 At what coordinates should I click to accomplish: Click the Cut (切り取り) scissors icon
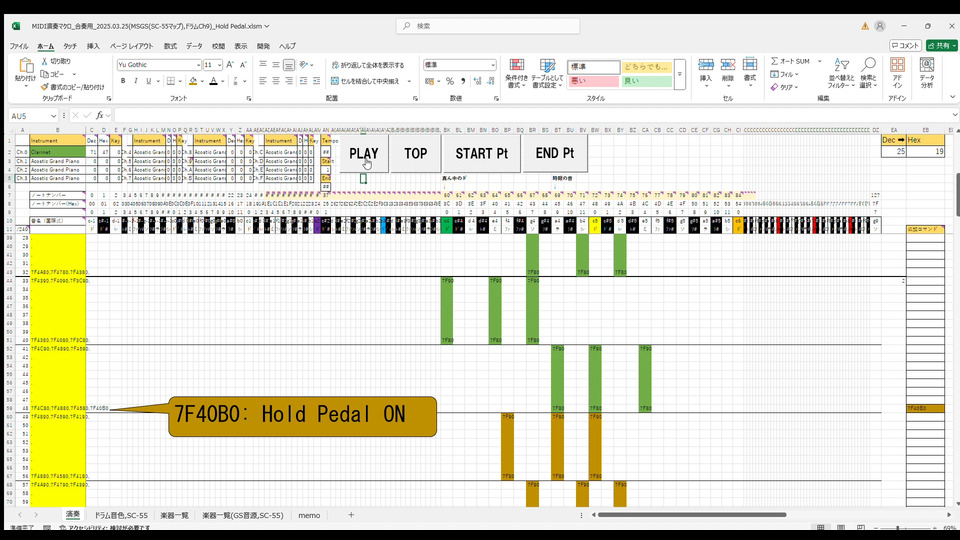pos(45,61)
